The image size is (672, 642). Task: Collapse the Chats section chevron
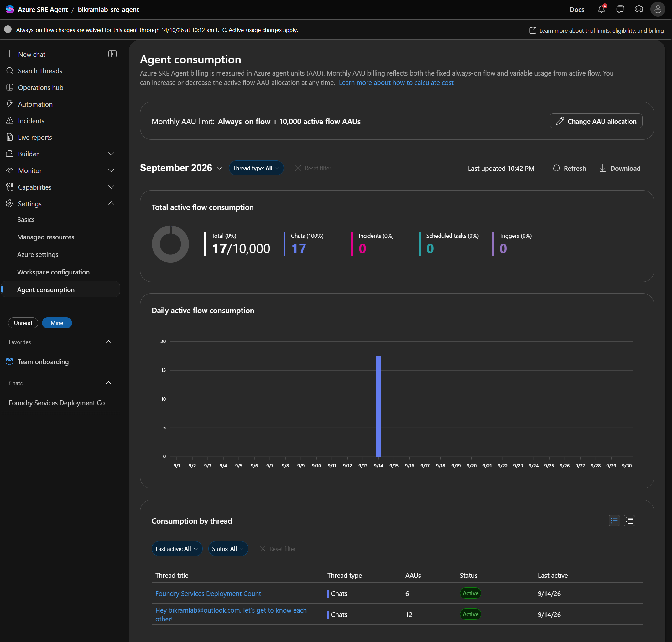pos(108,383)
